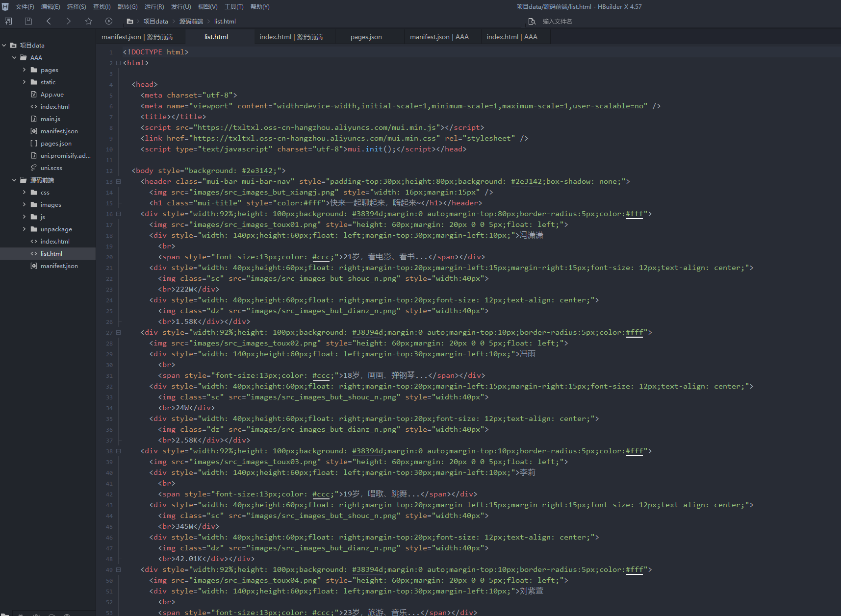Click the #ccc color value on line 20
Screen dimensions: 841x616
[x=321, y=257]
